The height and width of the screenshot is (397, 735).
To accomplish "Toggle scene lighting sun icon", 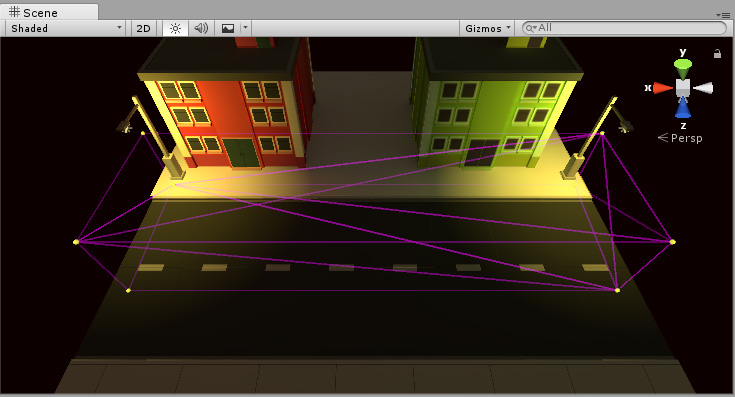I will pyautogui.click(x=175, y=28).
